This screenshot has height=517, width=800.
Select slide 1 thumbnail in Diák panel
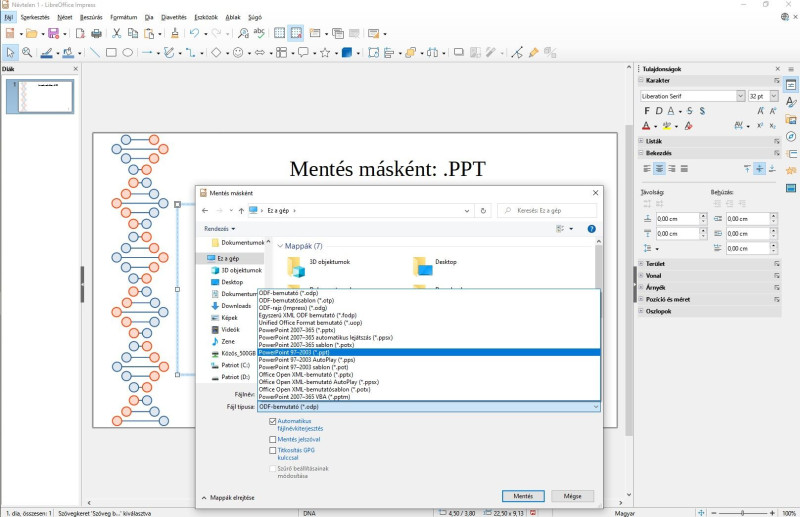tap(40, 96)
